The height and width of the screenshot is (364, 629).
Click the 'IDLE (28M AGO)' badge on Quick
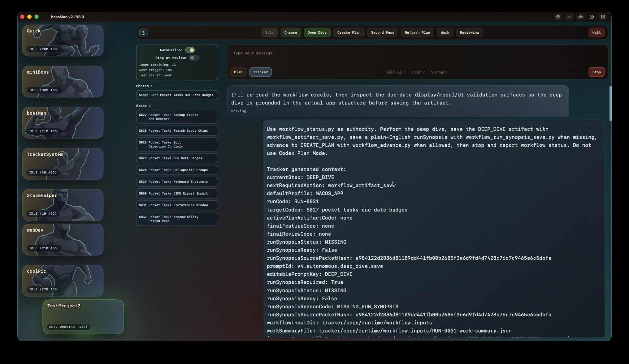click(44, 49)
